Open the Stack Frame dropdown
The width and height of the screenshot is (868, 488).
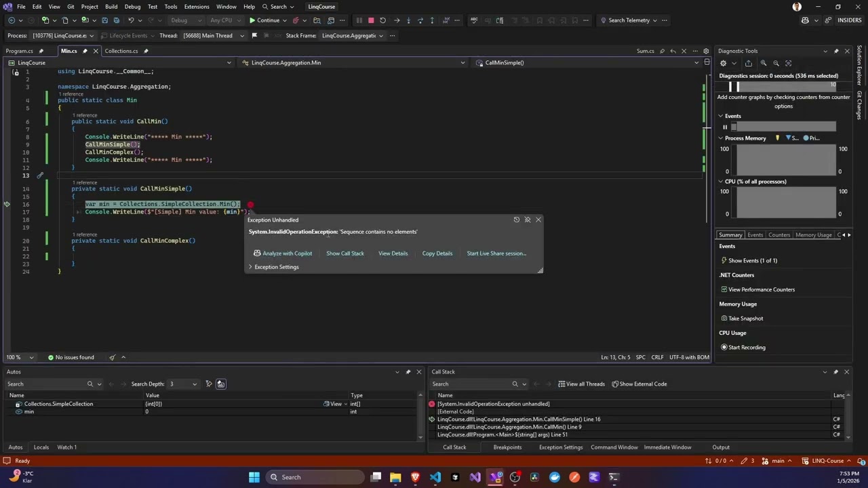(x=353, y=35)
